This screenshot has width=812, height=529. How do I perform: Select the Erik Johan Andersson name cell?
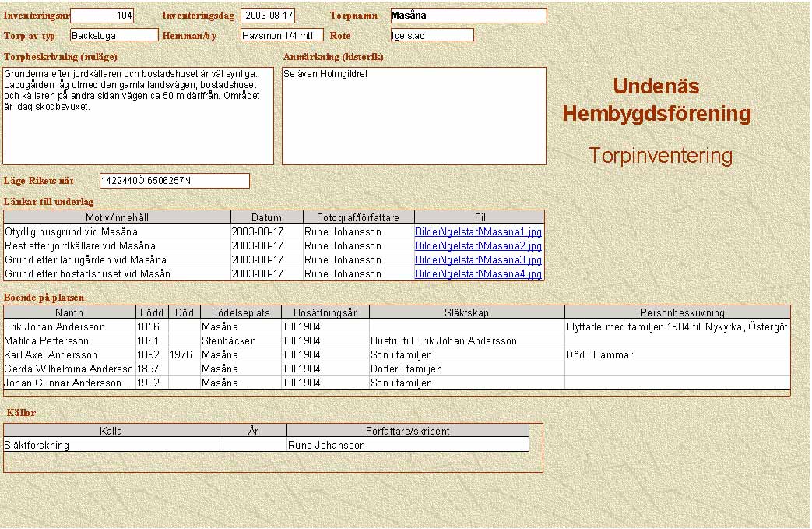click(69, 326)
